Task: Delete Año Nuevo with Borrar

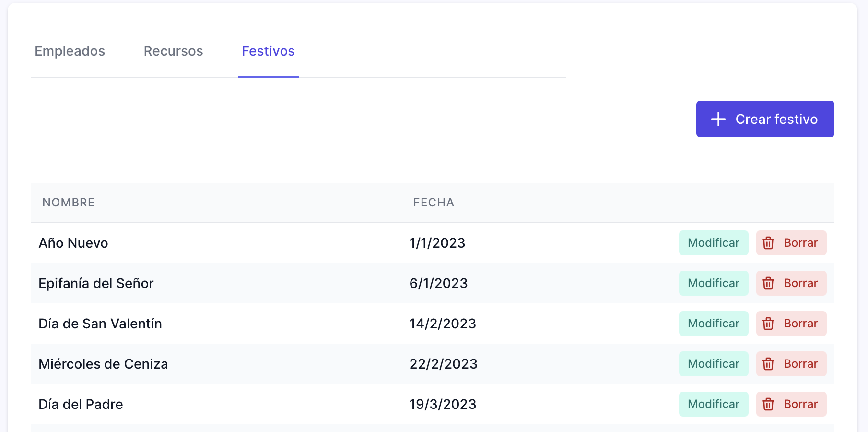Action: 791,243
